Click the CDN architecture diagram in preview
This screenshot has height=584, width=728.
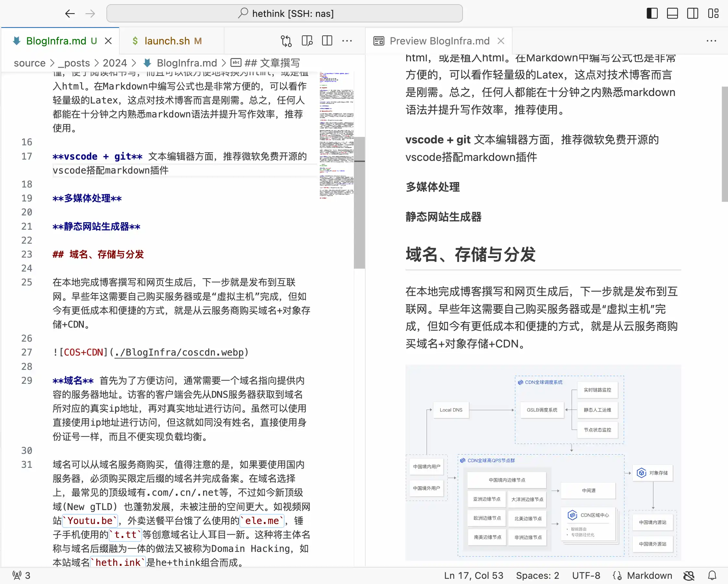click(x=543, y=463)
